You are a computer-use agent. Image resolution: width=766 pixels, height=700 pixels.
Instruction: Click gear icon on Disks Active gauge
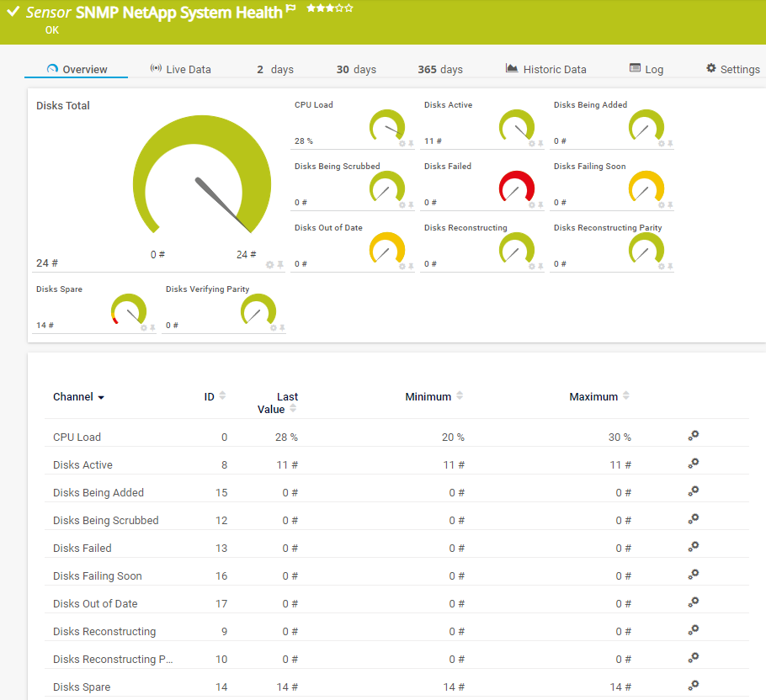click(x=531, y=144)
